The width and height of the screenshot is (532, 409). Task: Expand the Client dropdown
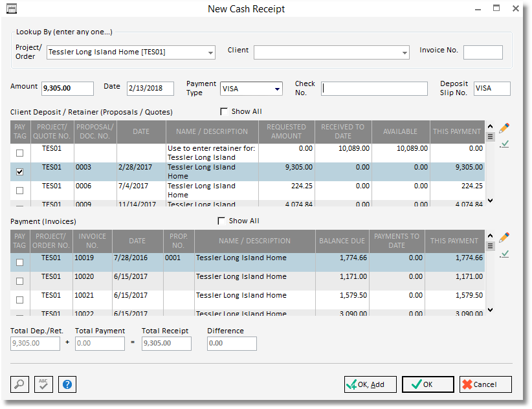click(405, 52)
